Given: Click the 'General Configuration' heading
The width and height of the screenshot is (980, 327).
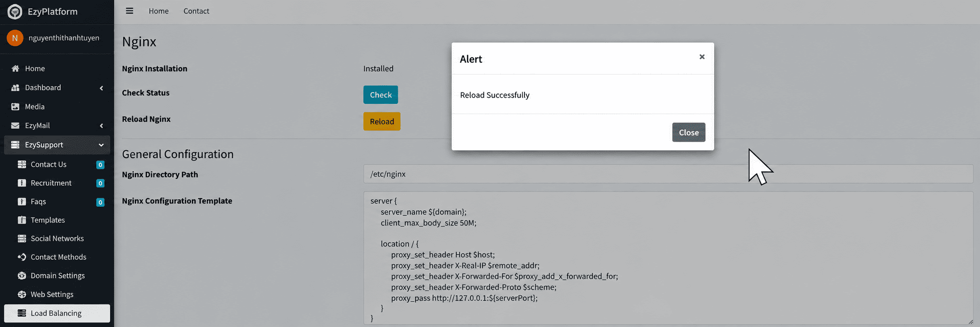Looking at the screenshot, I should 178,154.
